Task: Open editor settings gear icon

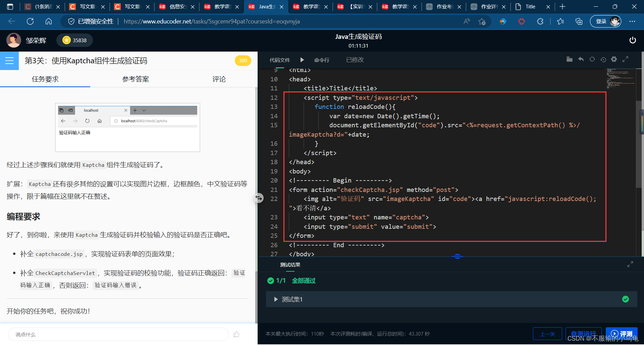Action: (614, 59)
